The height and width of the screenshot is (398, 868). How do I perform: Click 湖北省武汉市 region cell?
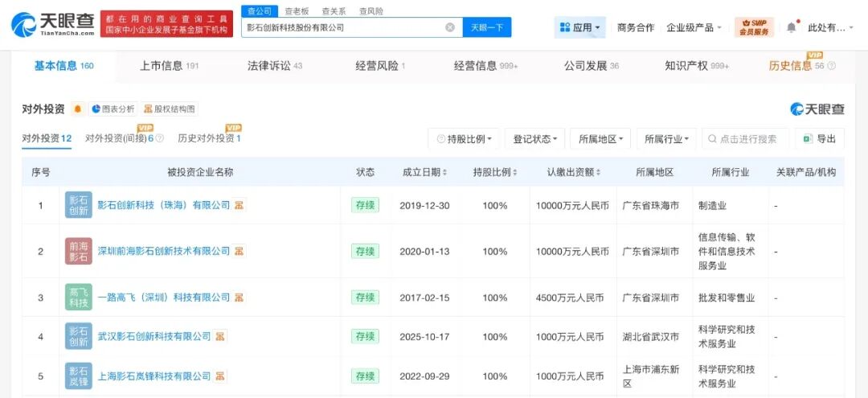650,337
